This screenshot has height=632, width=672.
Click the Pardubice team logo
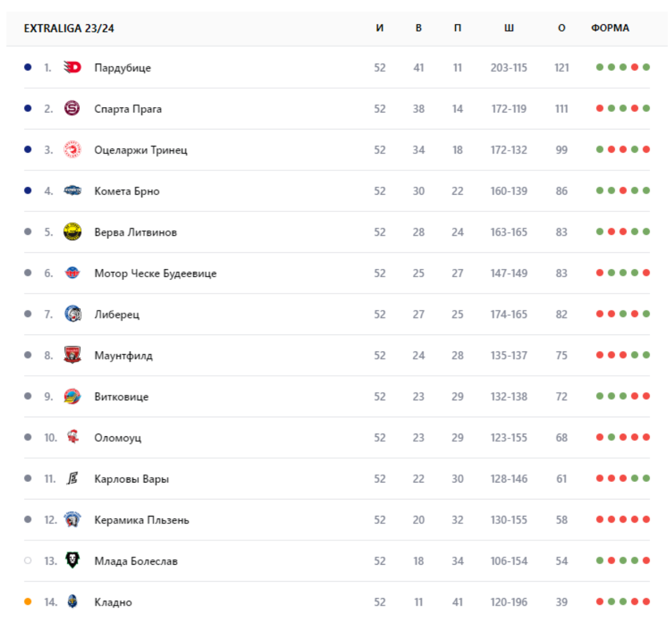[73, 67]
